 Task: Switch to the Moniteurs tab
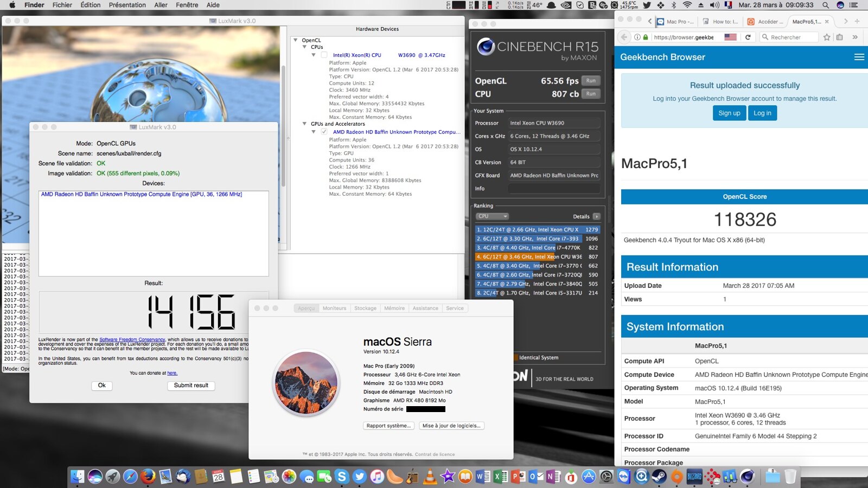coord(334,308)
